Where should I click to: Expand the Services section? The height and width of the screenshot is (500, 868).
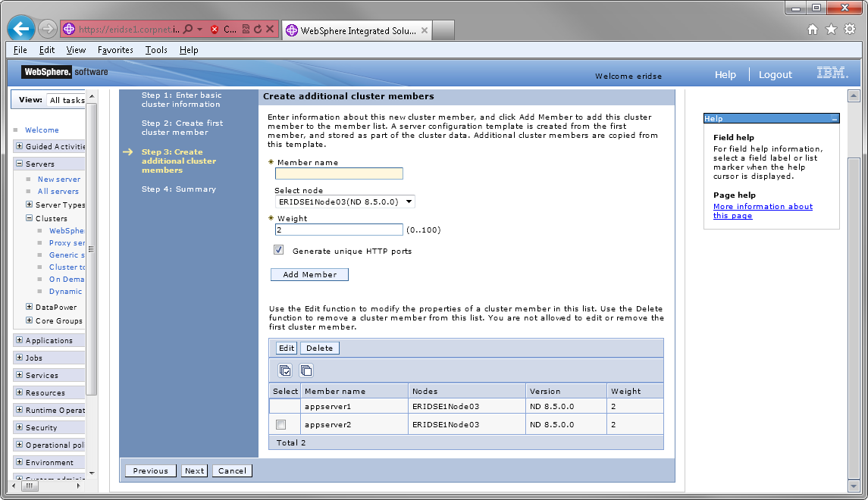tap(20, 374)
